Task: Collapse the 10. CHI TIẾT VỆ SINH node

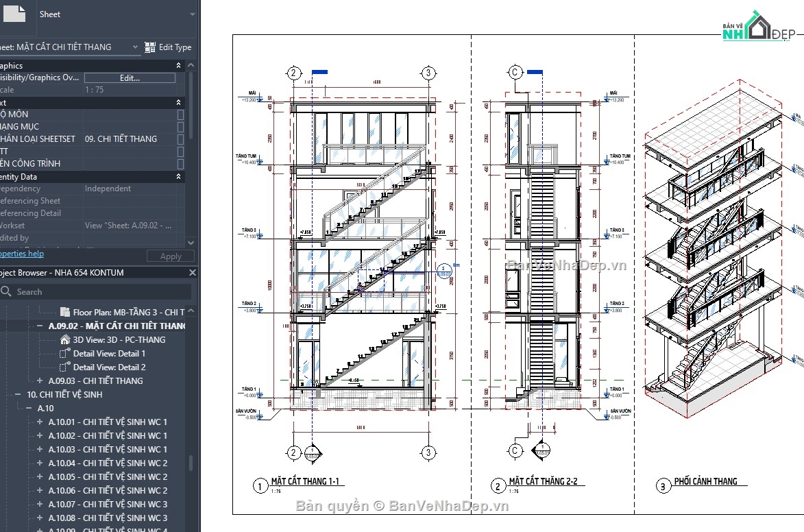Action: point(18,394)
